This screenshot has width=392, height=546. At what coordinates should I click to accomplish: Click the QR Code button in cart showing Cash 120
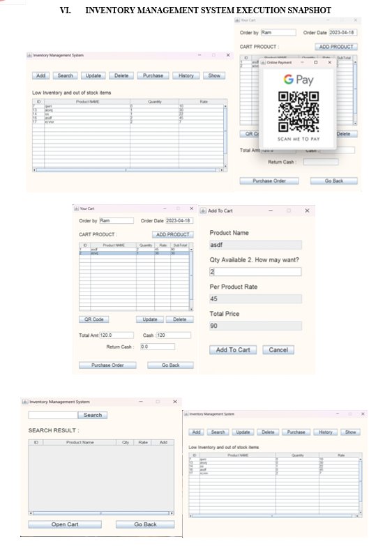[x=93, y=319]
